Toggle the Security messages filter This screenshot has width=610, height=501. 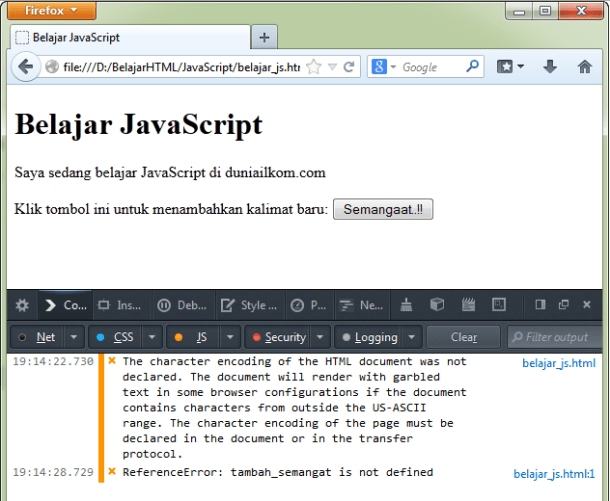279,337
